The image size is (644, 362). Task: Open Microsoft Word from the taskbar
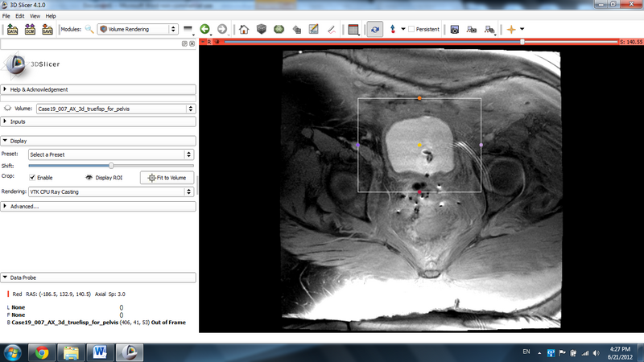99,352
